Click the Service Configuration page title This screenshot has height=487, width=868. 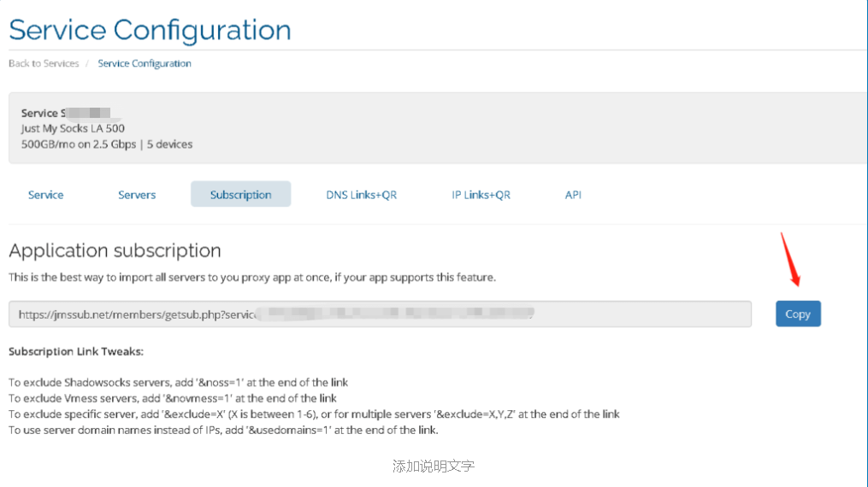point(150,30)
